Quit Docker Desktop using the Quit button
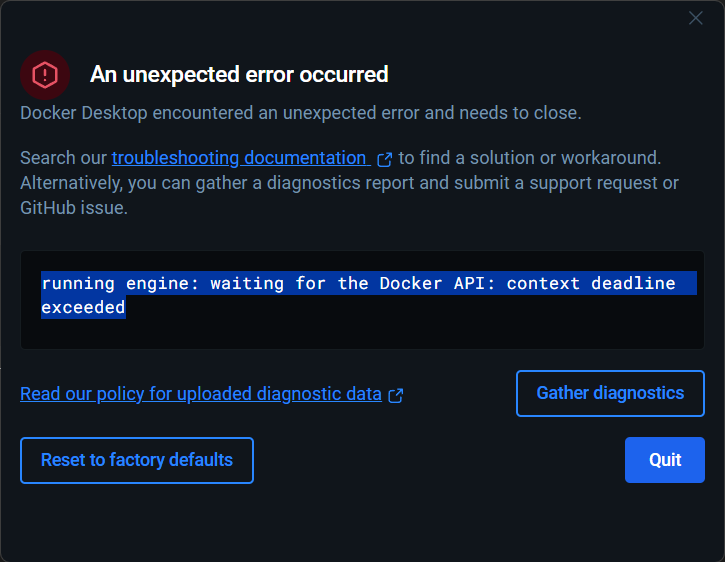Screen dimensions: 725x562 (x=665, y=460)
